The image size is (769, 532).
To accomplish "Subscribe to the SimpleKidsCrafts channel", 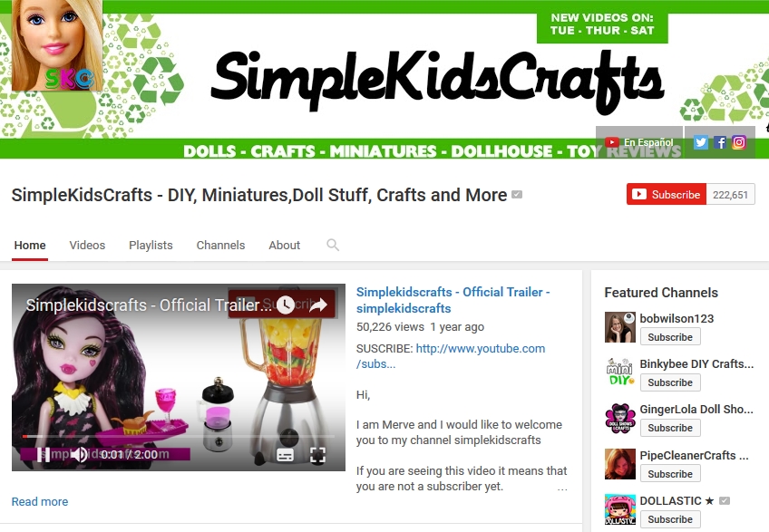I will click(667, 194).
